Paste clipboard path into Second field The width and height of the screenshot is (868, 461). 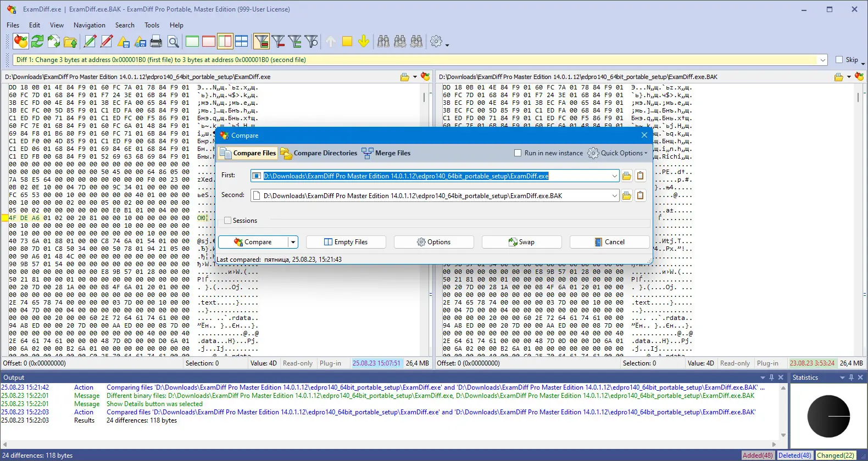tap(640, 196)
